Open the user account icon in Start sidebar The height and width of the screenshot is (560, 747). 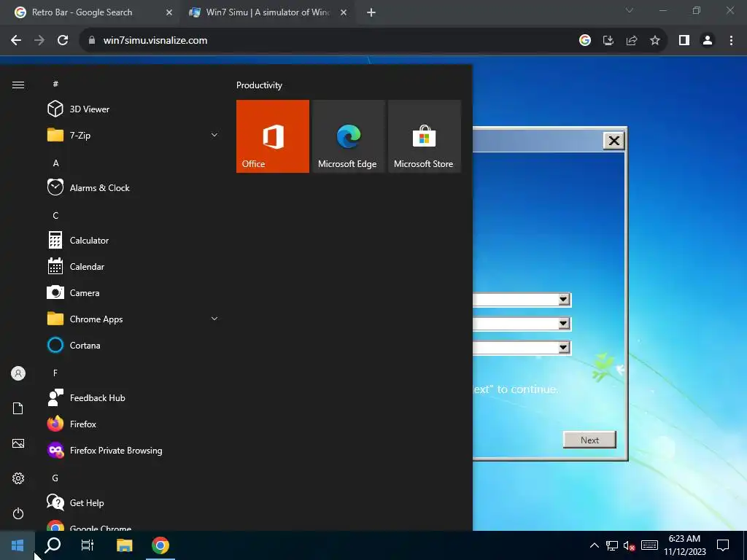[x=18, y=373]
